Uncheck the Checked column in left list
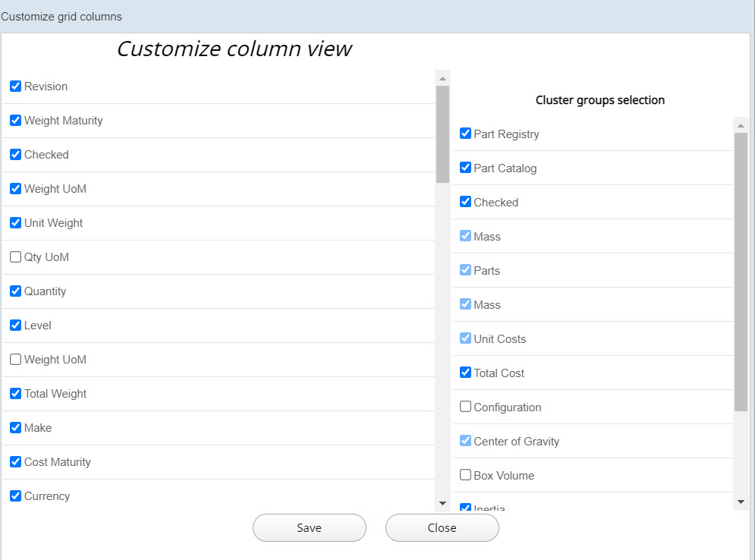755x560 pixels. (x=15, y=154)
